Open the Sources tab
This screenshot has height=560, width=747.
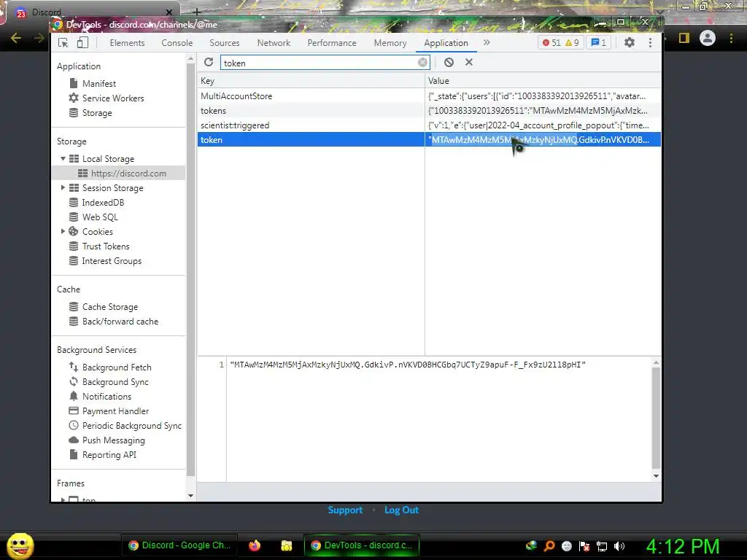point(225,43)
